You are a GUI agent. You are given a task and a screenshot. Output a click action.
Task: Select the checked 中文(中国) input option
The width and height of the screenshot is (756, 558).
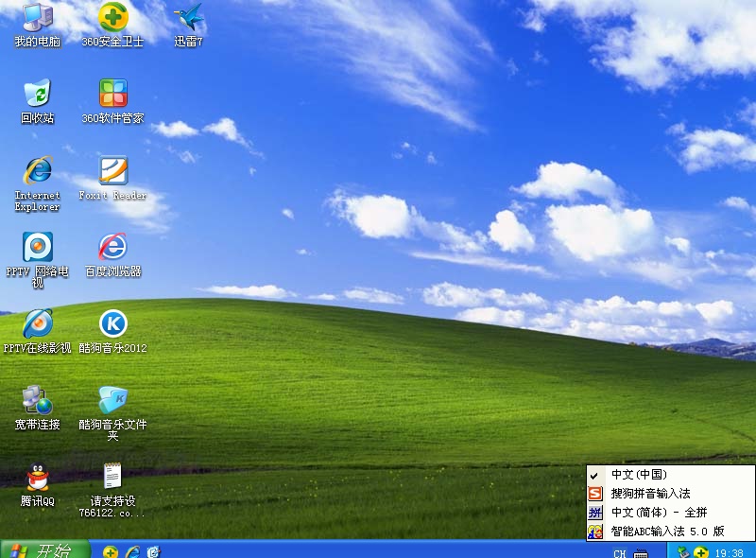point(638,475)
